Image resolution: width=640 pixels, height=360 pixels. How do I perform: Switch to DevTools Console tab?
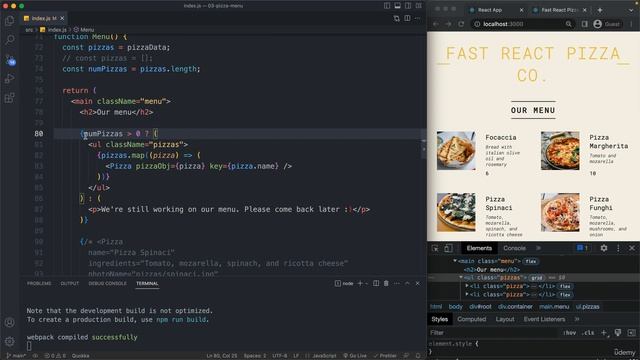point(514,248)
